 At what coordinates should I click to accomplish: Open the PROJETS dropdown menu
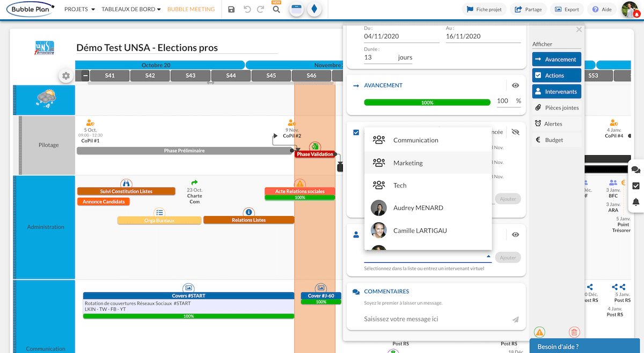(79, 9)
